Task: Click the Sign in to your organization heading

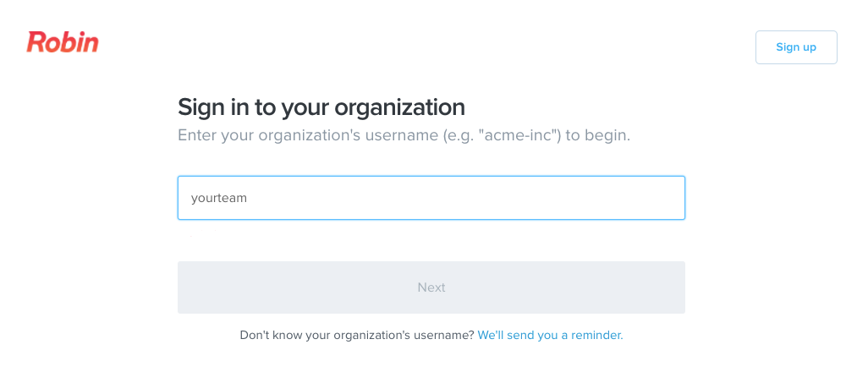Action: (x=321, y=107)
